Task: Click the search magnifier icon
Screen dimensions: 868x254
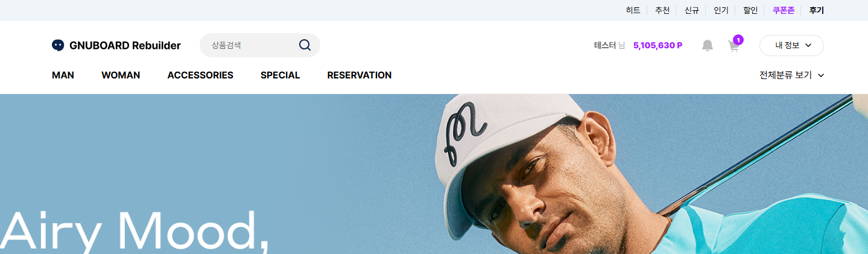Action: (305, 45)
